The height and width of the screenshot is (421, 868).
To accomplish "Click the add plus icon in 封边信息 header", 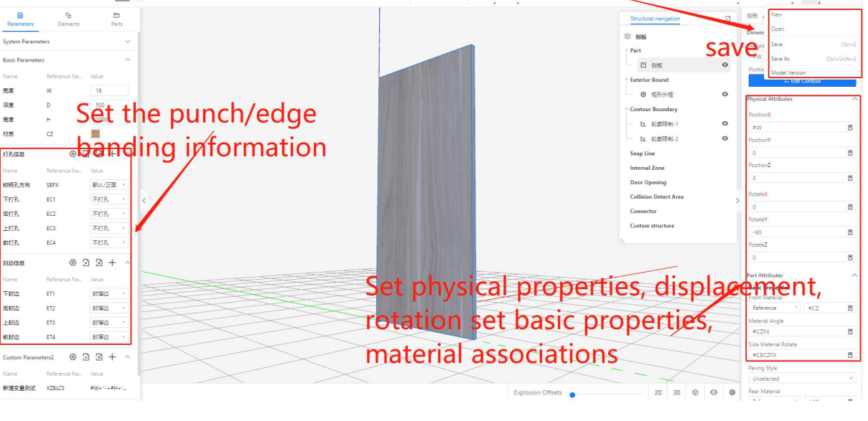I will [112, 263].
